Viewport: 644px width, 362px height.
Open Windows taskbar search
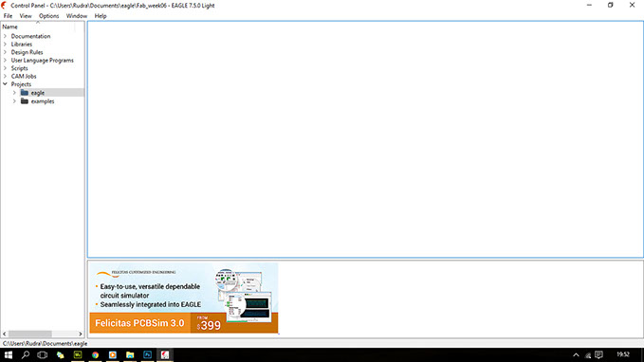coord(26,355)
